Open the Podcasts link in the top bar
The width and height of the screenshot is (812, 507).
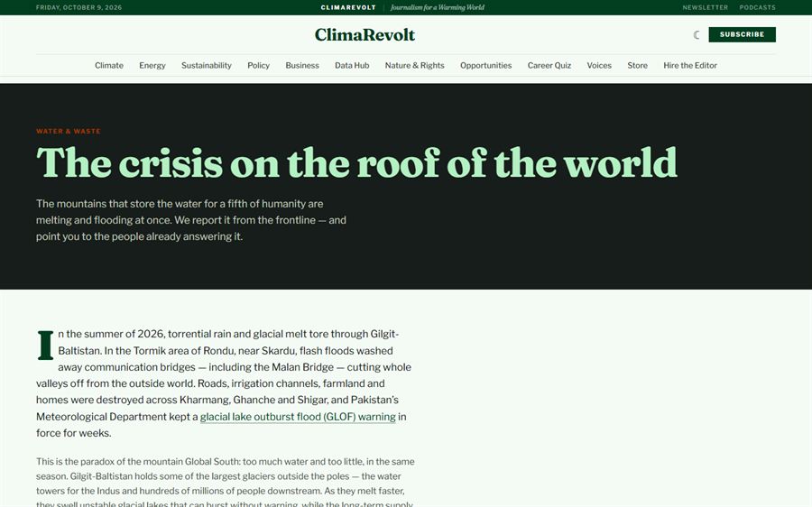tap(757, 7)
